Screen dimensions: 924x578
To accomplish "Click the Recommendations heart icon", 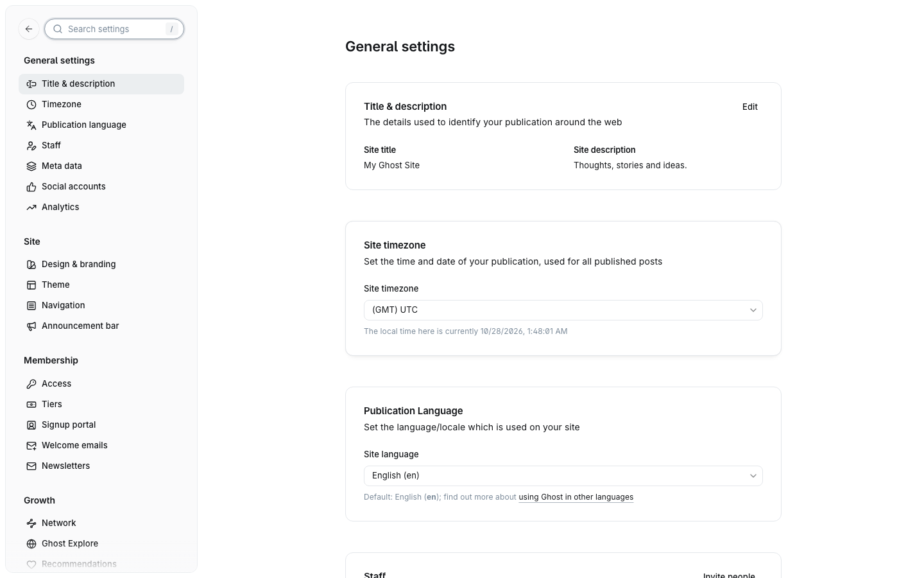I will tap(31, 565).
